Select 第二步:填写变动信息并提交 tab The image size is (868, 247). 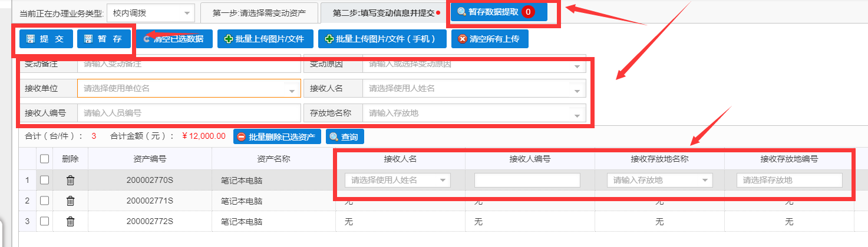pyautogui.click(x=383, y=13)
